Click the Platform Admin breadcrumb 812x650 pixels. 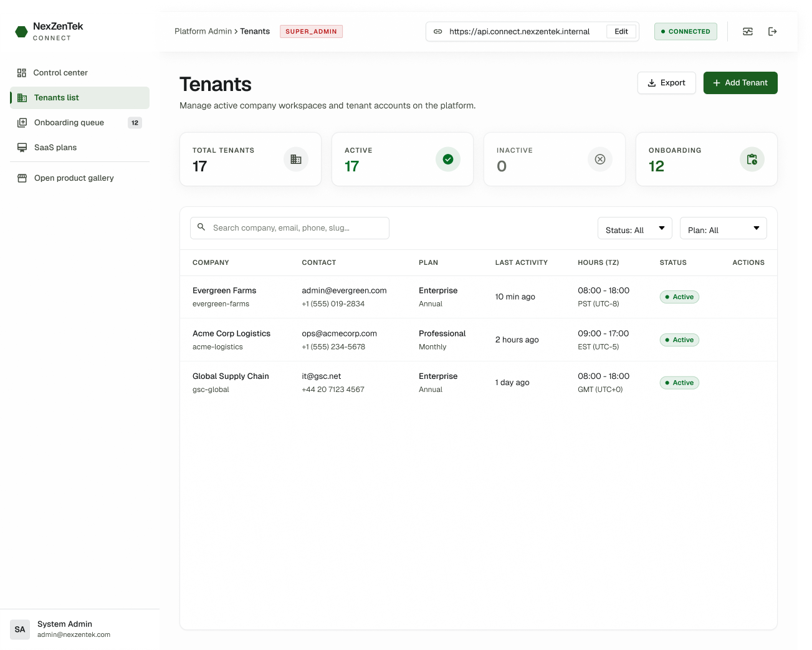click(203, 31)
